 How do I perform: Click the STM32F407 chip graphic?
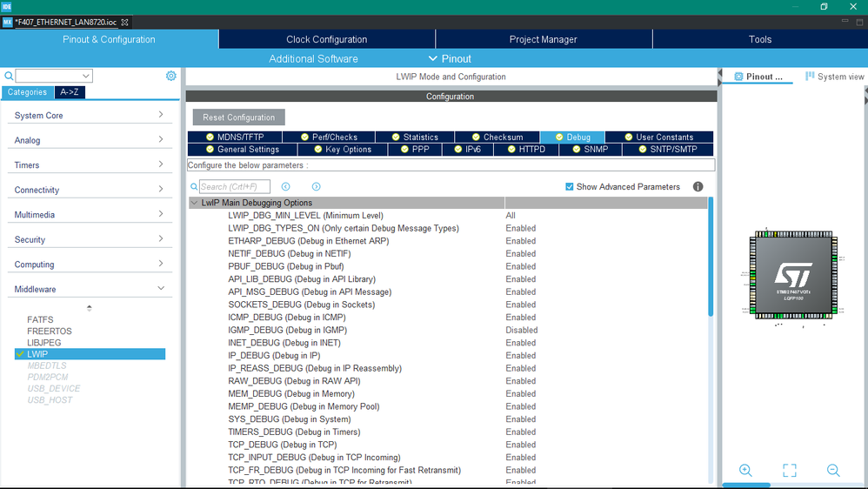(x=793, y=275)
